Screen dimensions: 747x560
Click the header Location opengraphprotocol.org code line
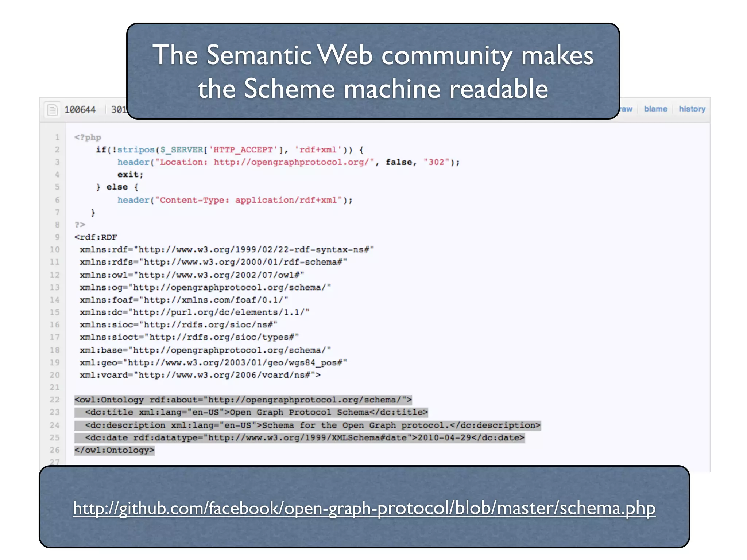pyautogui.click(x=288, y=162)
